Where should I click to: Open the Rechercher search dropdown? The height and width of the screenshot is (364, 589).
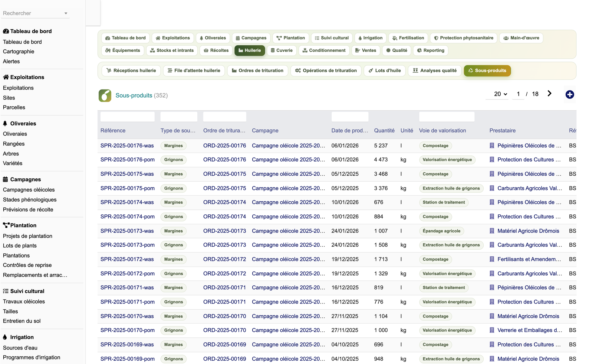coord(35,13)
